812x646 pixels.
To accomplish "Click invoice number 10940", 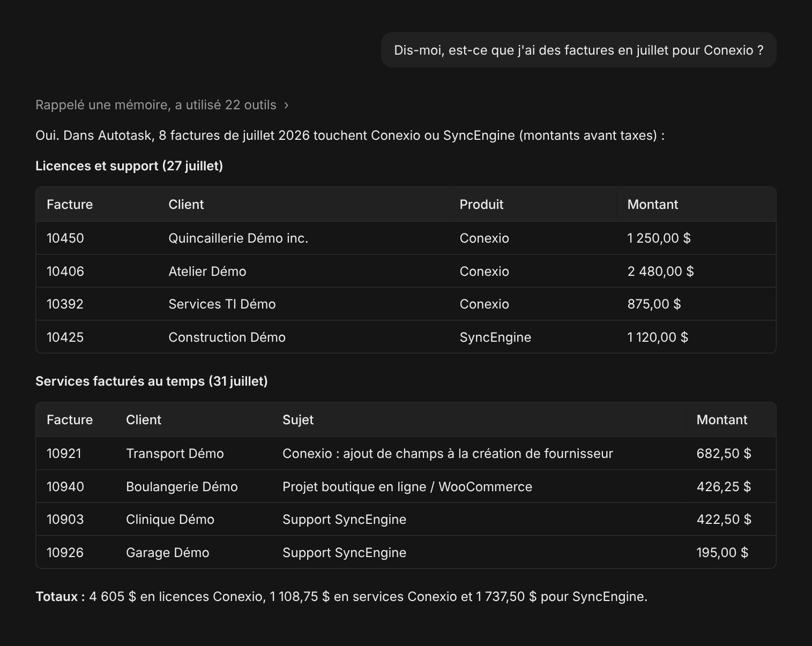I will 65,487.
